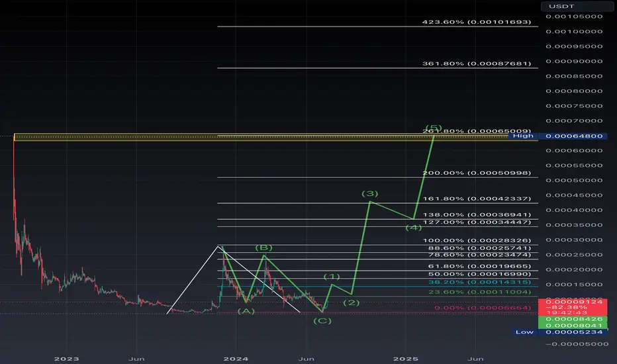This screenshot has height=364, width=617.
Task: Select the (B) wave label
Action: [263, 248]
